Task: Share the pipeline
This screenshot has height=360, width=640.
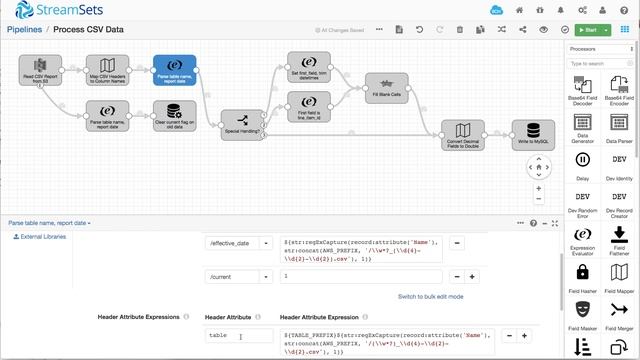Action: 522,29
